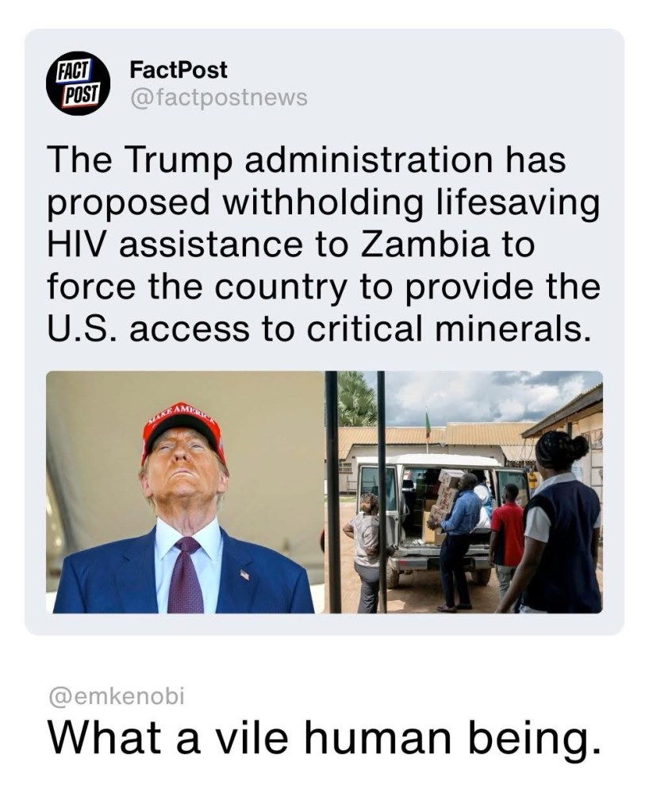
Task: Open the FactPost account name
Action: coord(178,70)
